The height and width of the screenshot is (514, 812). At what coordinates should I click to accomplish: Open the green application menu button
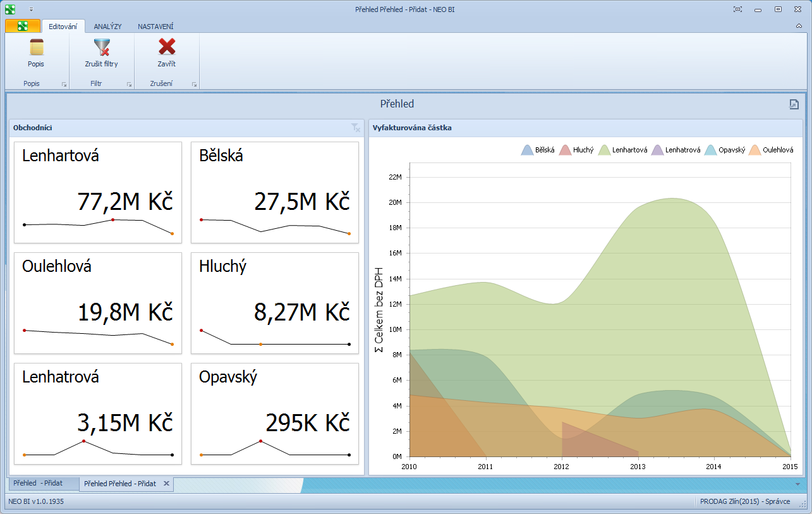[23, 26]
